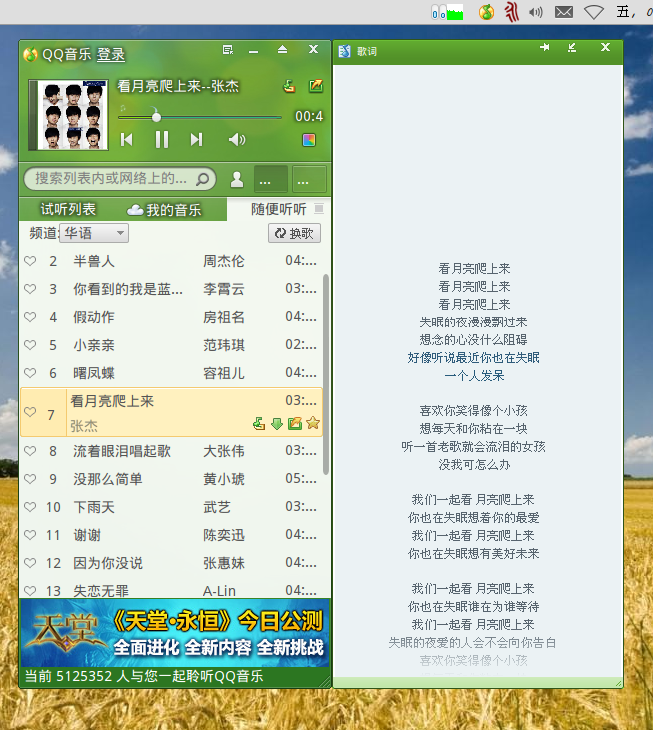Open the 频道 华语 channel dropdown
Screen dimensions: 653x730
(x=94, y=233)
